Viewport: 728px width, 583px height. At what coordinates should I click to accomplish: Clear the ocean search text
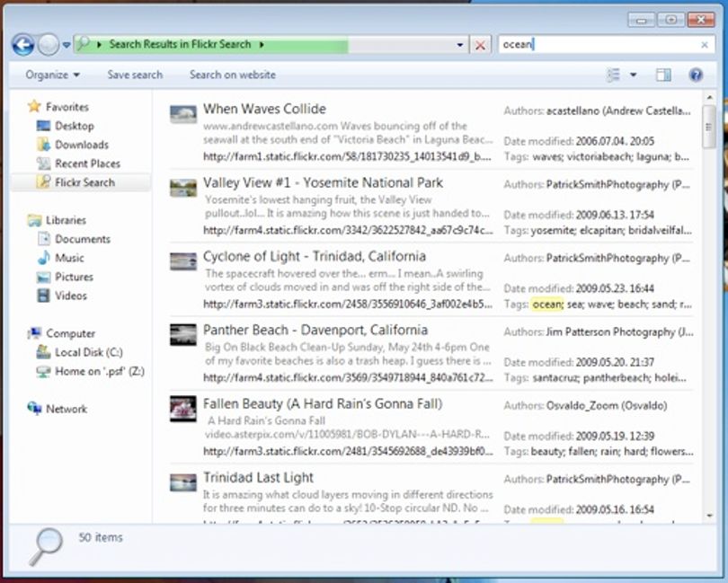705,45
